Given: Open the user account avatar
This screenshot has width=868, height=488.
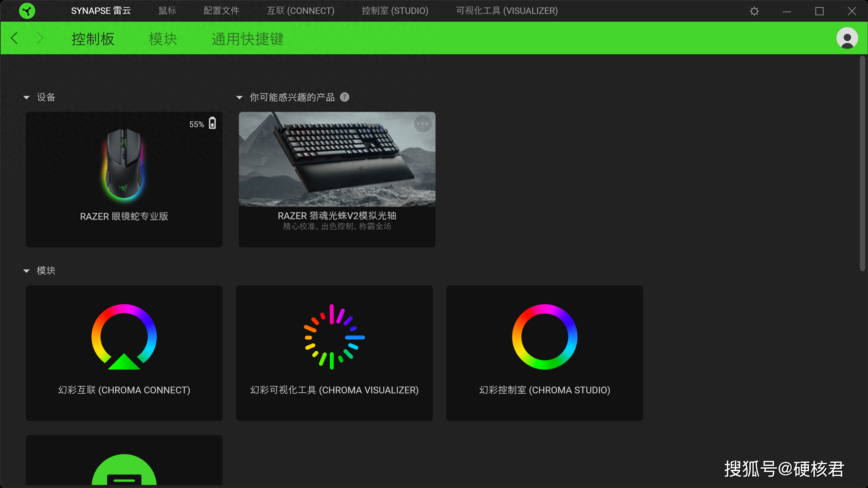Looking at the screenshot, I should (x=847, y=38).
